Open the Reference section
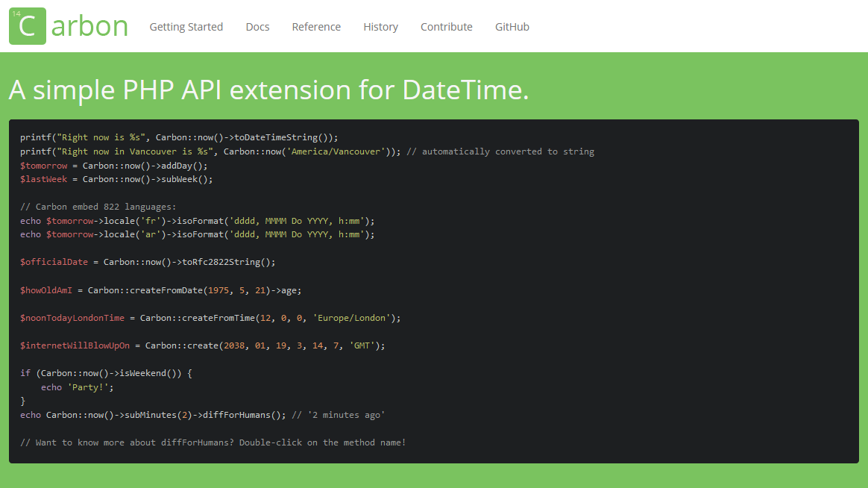The image size is (868, 488). pyautogui.click(x=316, y=27)
